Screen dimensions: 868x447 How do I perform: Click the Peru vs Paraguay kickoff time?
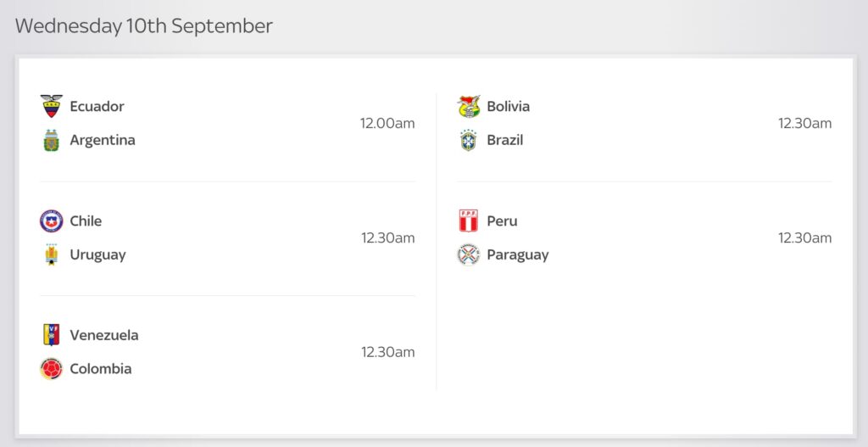(x=804, y=238)
